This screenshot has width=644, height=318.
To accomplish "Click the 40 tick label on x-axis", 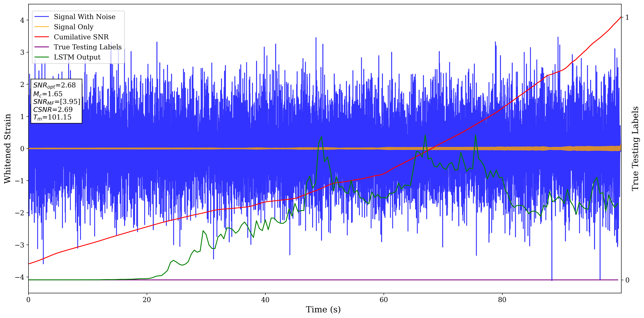I will point(265,299).
